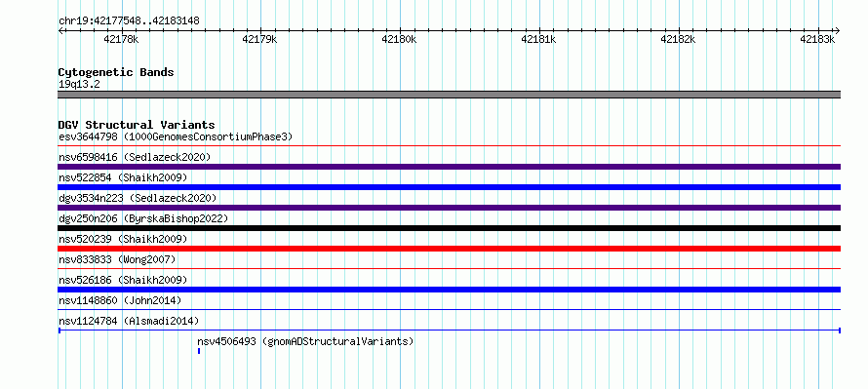
Task: Click the 42180k ruler tick label
Action: click(400, 40)
